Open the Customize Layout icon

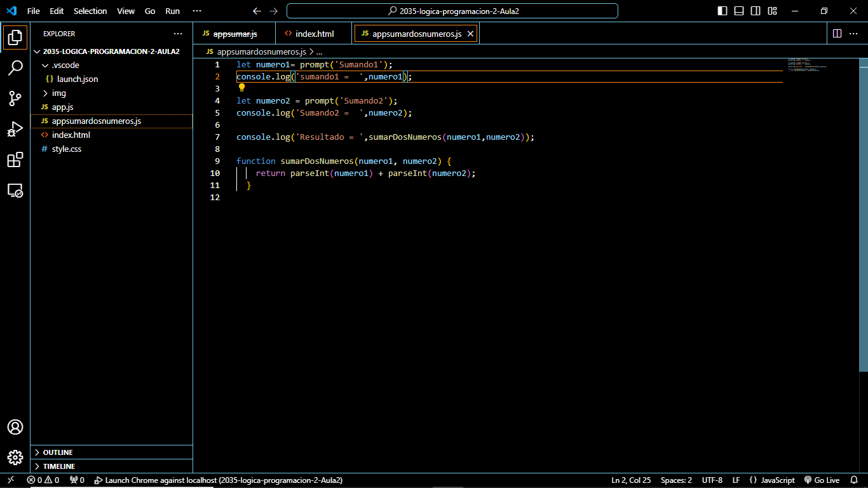point(772,11)
